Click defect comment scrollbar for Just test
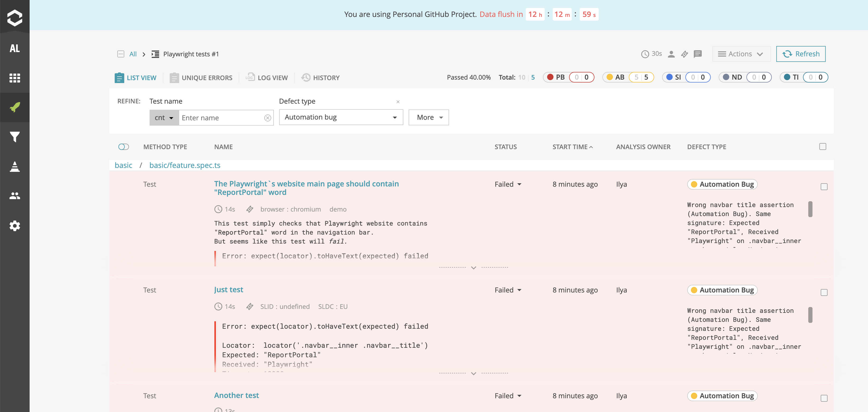 click(810, 315)
